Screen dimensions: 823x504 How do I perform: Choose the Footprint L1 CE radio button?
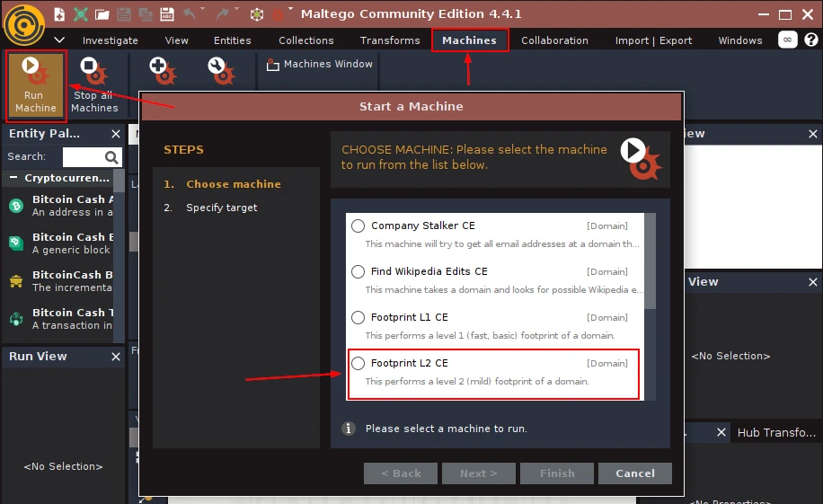pyautogui.click(x=358, y=317)
